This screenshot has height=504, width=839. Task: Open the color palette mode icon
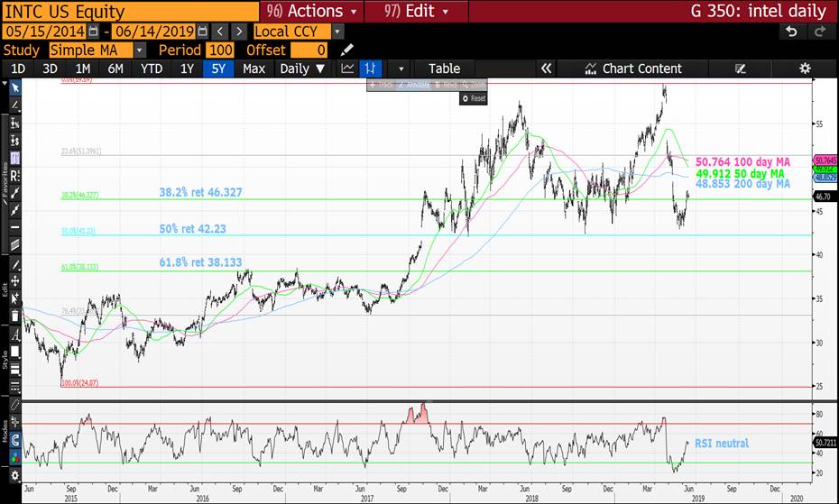tap(15, 457)
